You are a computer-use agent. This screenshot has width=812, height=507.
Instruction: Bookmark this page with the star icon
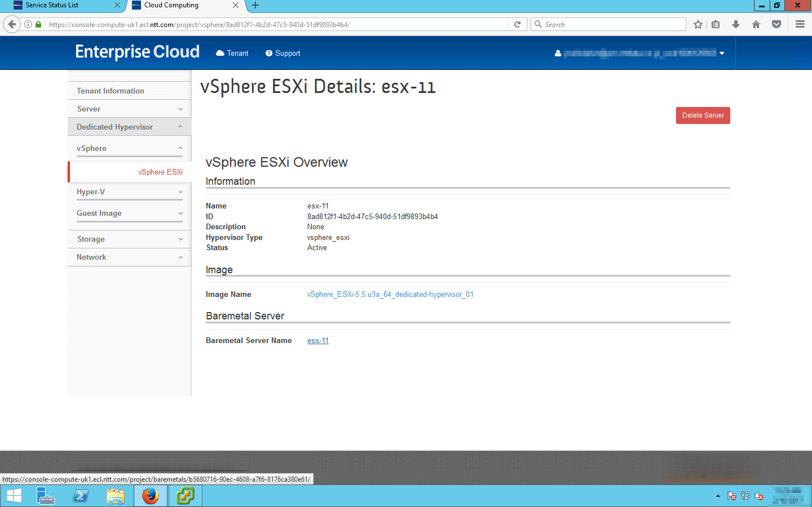point(698,25)
